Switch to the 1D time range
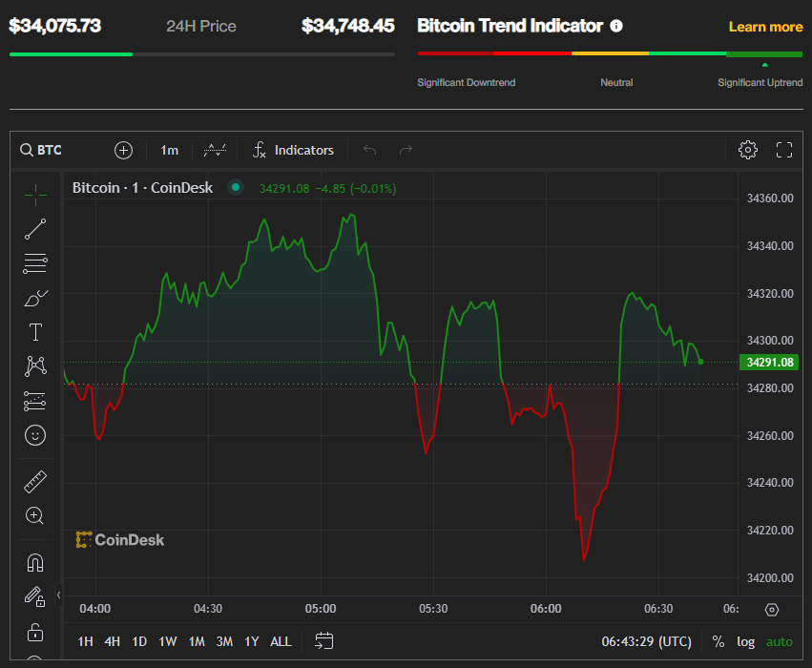Screen dimensions: 812x668 click(139, 641)
